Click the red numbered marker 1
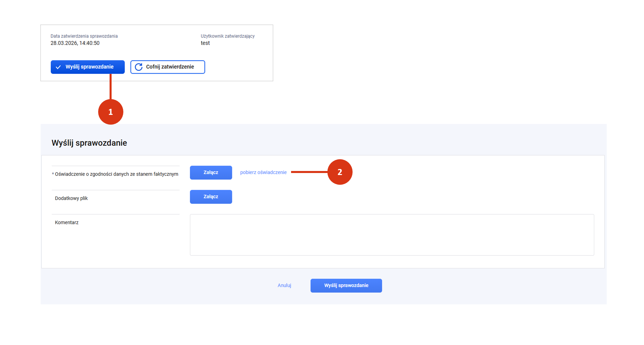The width and height of the screenshot is (644, 345). (x=111, y=112)
